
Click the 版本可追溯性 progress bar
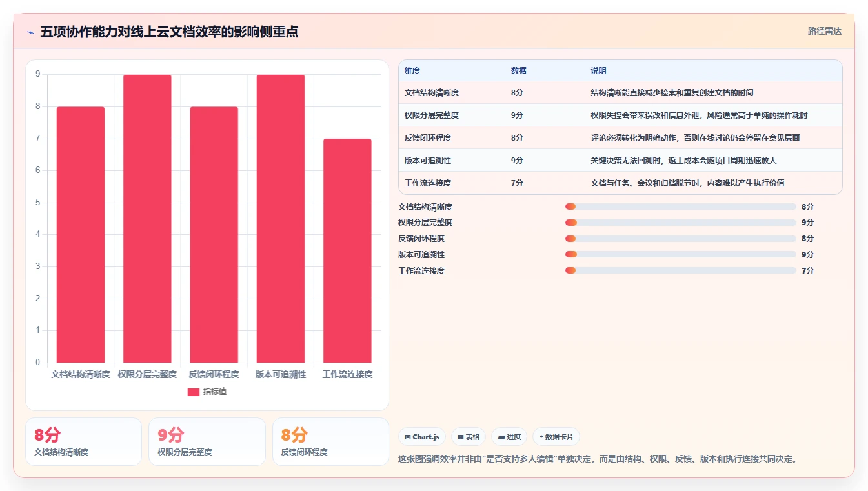680,254
